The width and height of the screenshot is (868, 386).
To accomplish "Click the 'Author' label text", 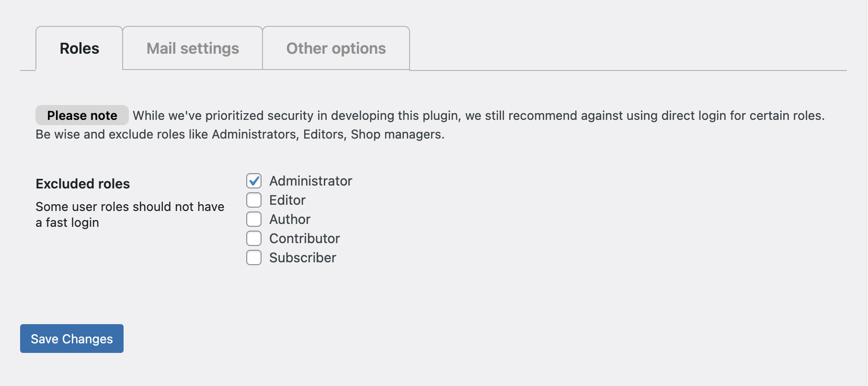I will pyautogui.click(x=290, y=219).
